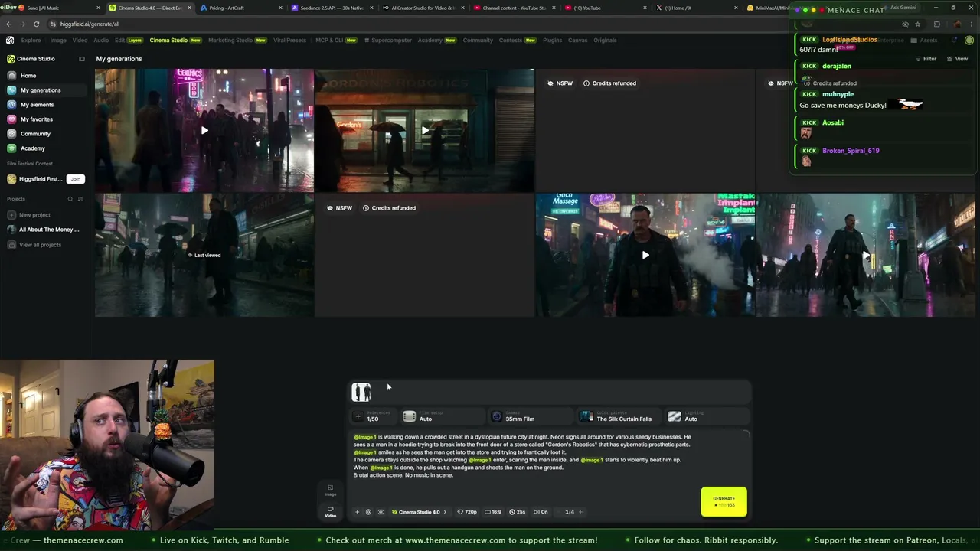The height and width of the screenshot is (551, 980).
Task: Open Color palette Silk Curtain Falls selector
Action: 619,416
